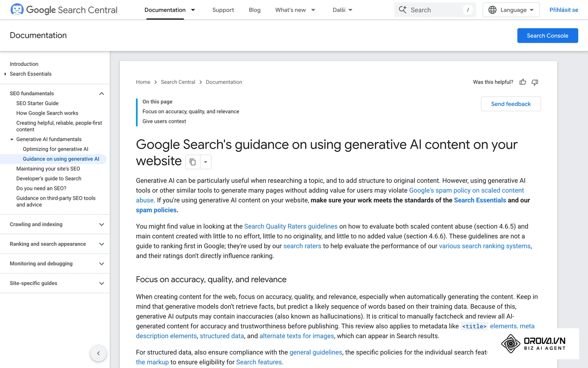Open Optimizing for generative AI page
The height and width of the screenshot is (368, 588).
pyautogui.click(x=55, y=149)
